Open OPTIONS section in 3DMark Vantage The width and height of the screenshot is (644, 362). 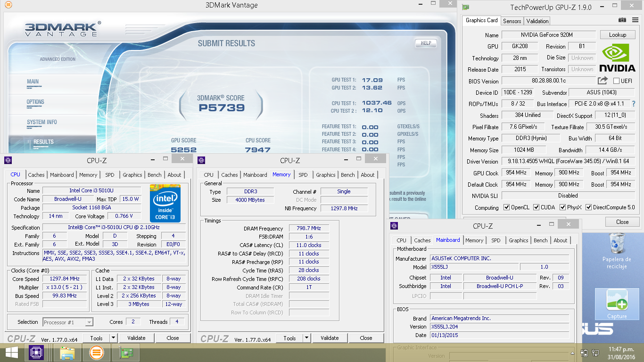[x=35, y=102]
